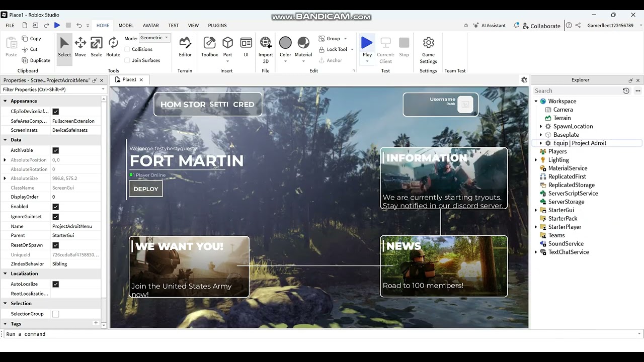Create a new file from quick access
Image resolution: width=644 pixels, height=362 pixels.
pos(25,25)
